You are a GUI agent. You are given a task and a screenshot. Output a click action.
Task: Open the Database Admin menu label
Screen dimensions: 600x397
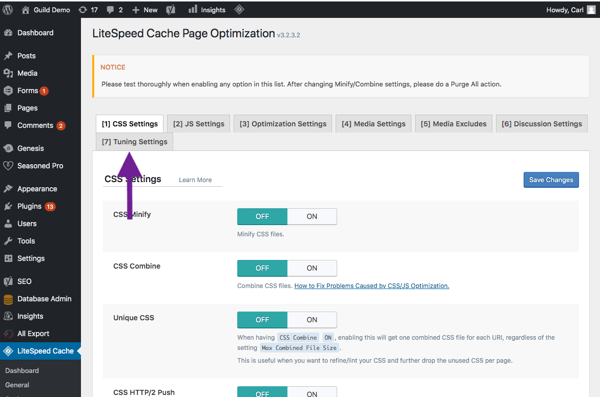[44, 299]
